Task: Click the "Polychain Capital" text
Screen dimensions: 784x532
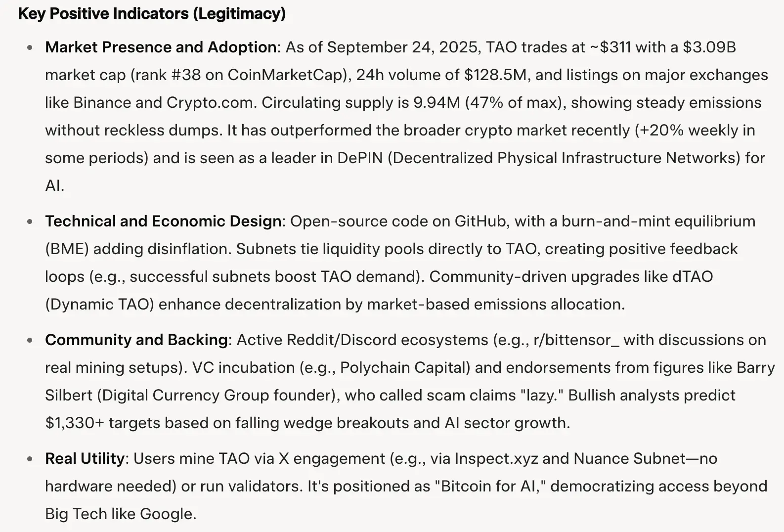Action: tap(404, 367)
